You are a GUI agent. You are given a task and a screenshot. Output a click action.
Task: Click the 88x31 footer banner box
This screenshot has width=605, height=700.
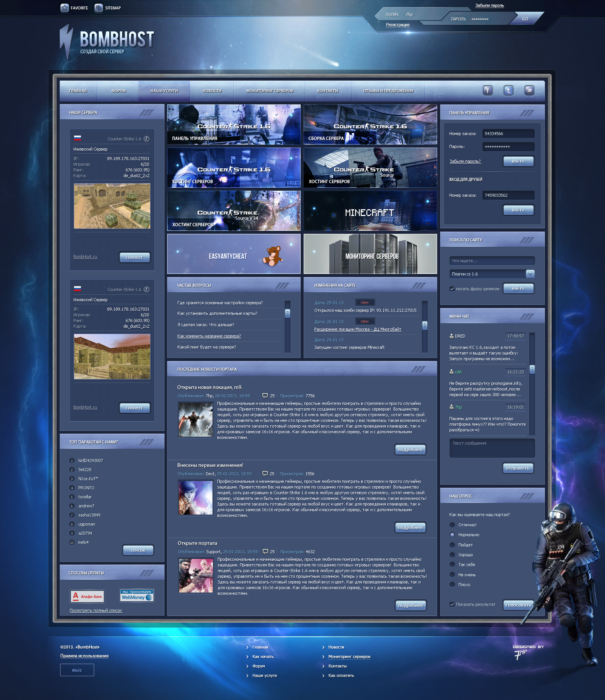(77, 670)
